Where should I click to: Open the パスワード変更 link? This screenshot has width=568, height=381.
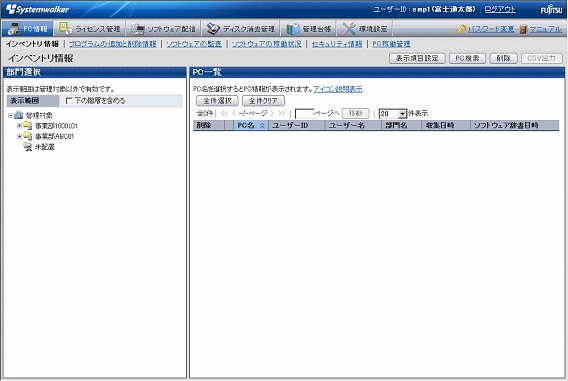491,29
